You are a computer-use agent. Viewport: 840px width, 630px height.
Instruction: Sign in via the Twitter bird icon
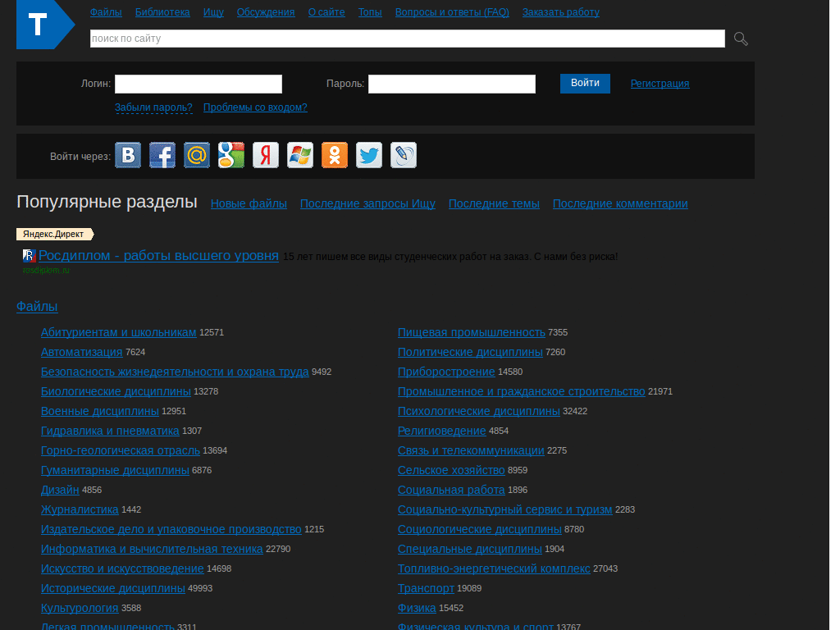point(369,155)
